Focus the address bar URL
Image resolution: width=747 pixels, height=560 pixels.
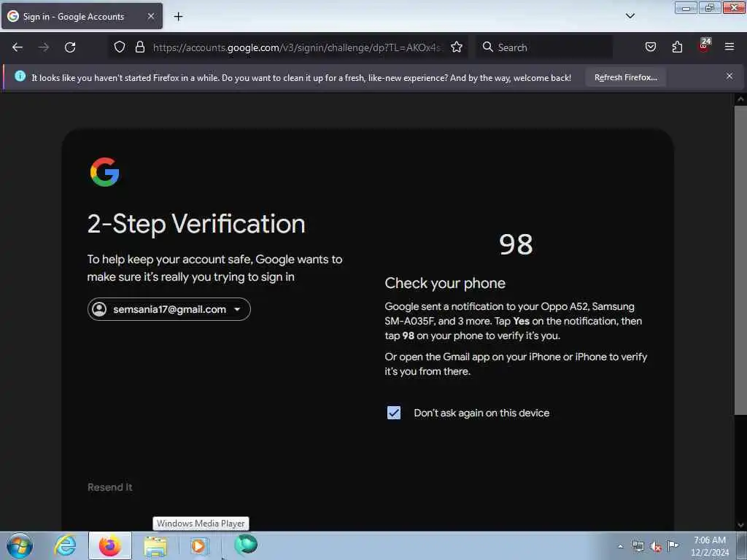click(296, 47)
